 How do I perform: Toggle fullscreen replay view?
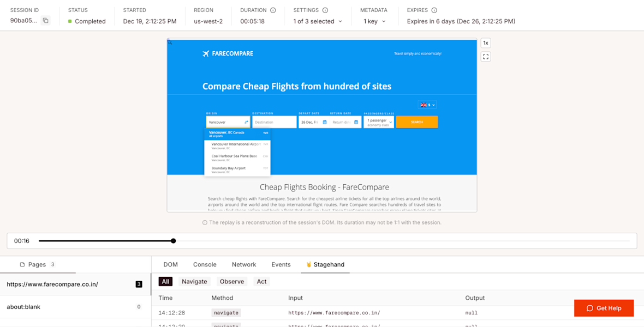486,57
